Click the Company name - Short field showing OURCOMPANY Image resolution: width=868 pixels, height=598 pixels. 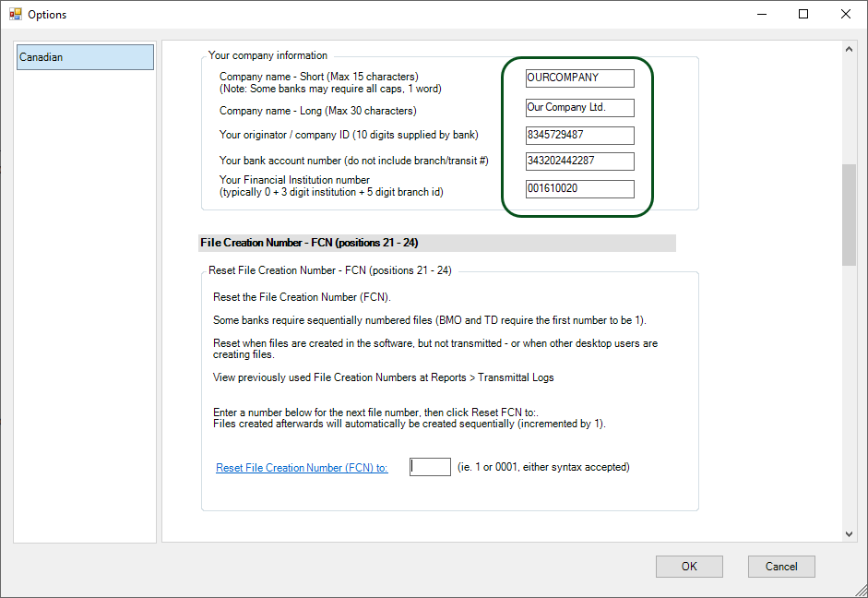pyautogui.click(x=578, y=78)
